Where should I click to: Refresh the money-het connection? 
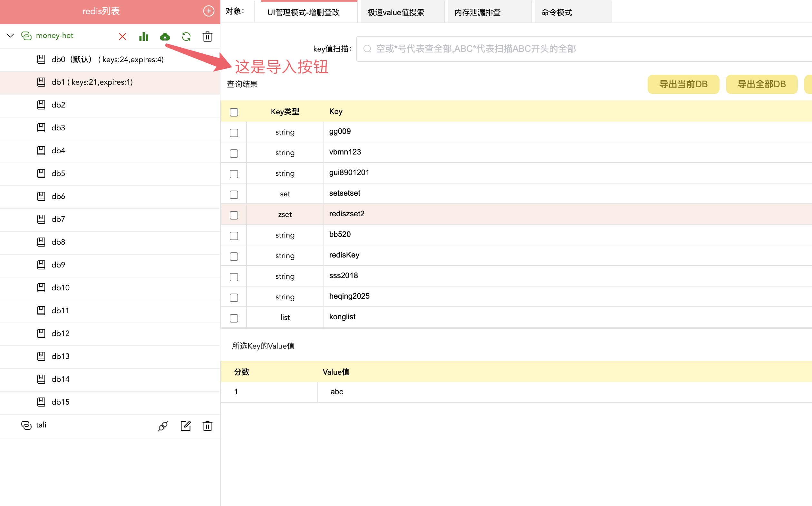tap(186, 36)
